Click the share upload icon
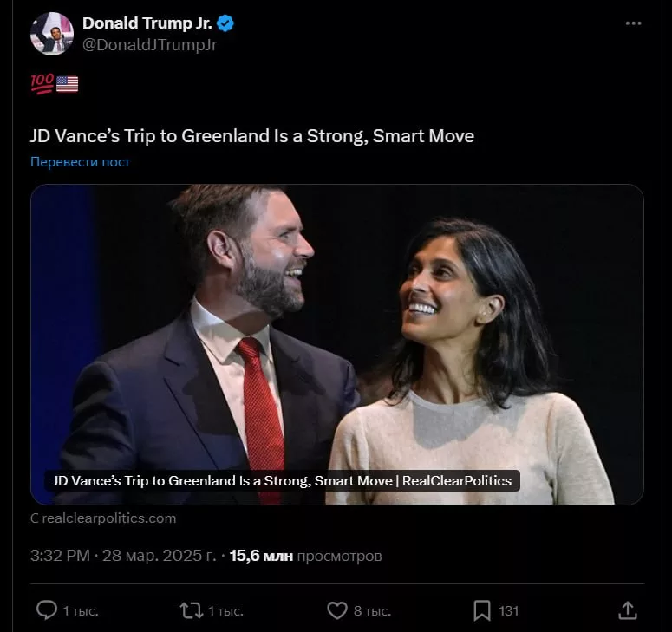 (x=628, y=610)
